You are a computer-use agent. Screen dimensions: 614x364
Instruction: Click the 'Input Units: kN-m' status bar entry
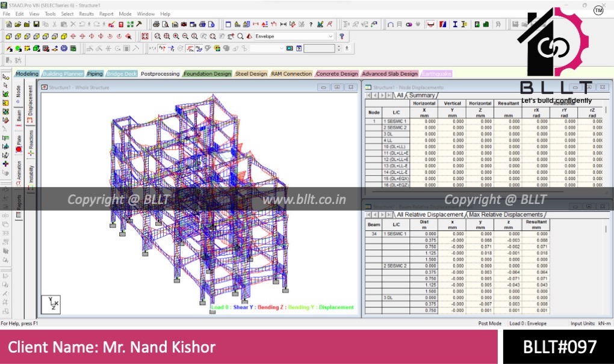591,323
